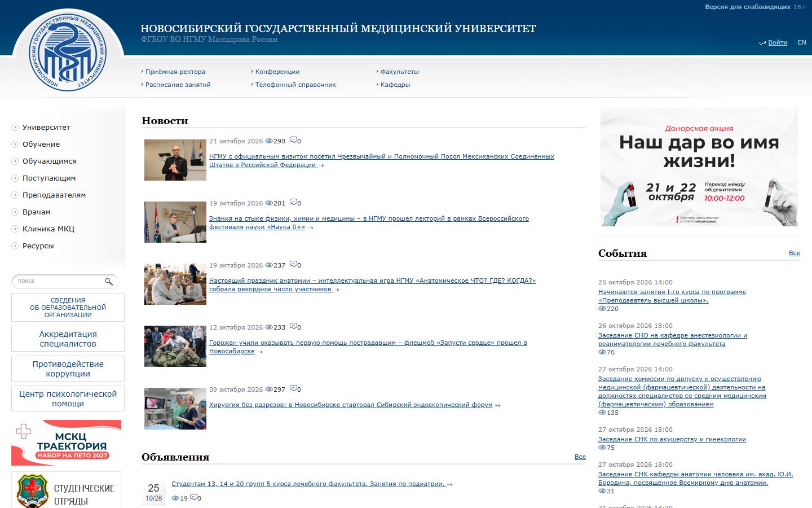Click comment icon under pediatrics announcement
The image size is (812, 508).
(x=193, y=498)
